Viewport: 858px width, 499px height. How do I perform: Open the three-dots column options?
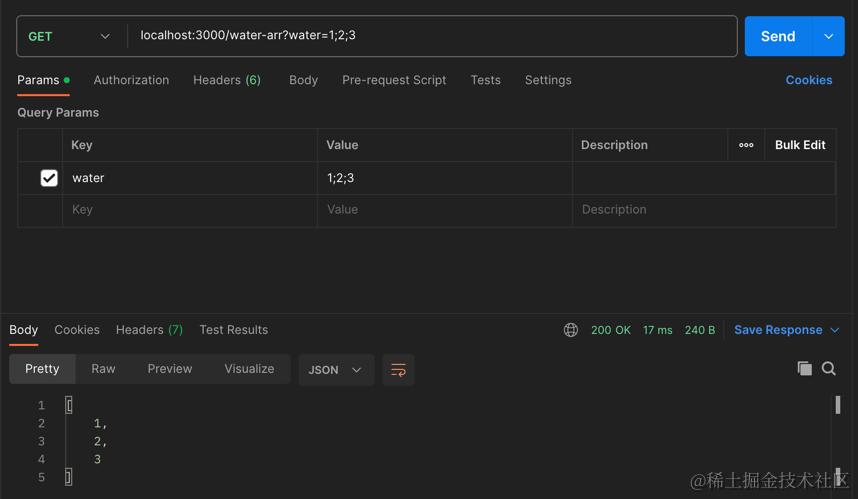click(x=746, y=145)
